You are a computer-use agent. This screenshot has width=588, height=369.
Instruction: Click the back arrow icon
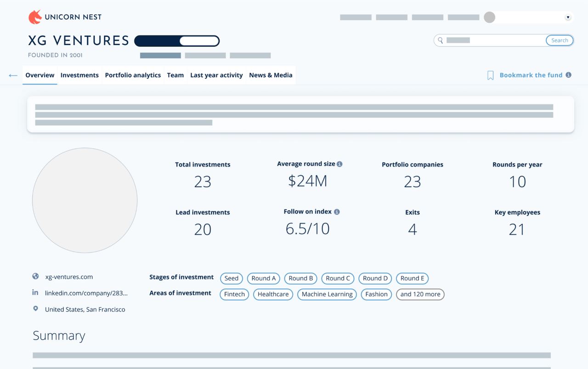(x=13, y=75)
